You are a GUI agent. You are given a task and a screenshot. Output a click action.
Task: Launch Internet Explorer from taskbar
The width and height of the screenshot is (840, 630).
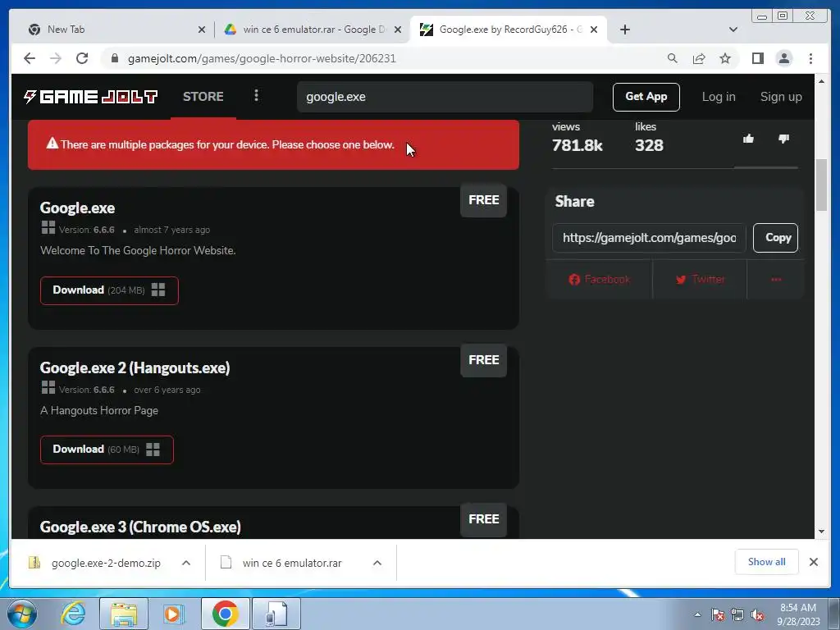click(x=73, y=614)
